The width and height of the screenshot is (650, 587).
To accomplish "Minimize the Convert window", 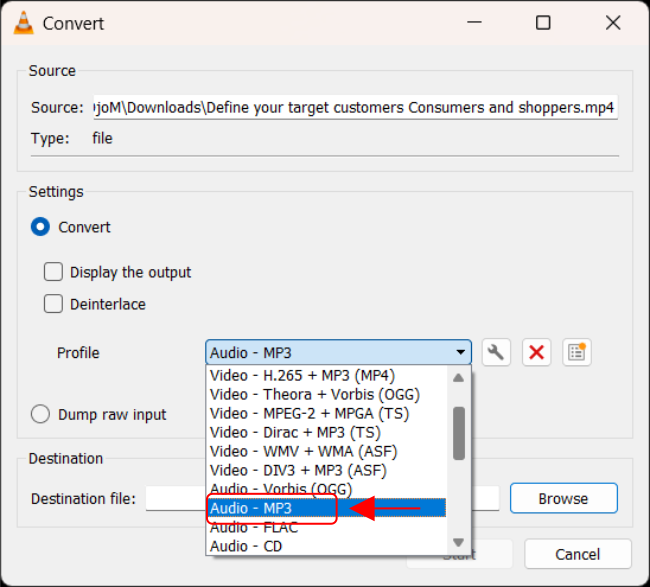I will click(x=474, y=22).
